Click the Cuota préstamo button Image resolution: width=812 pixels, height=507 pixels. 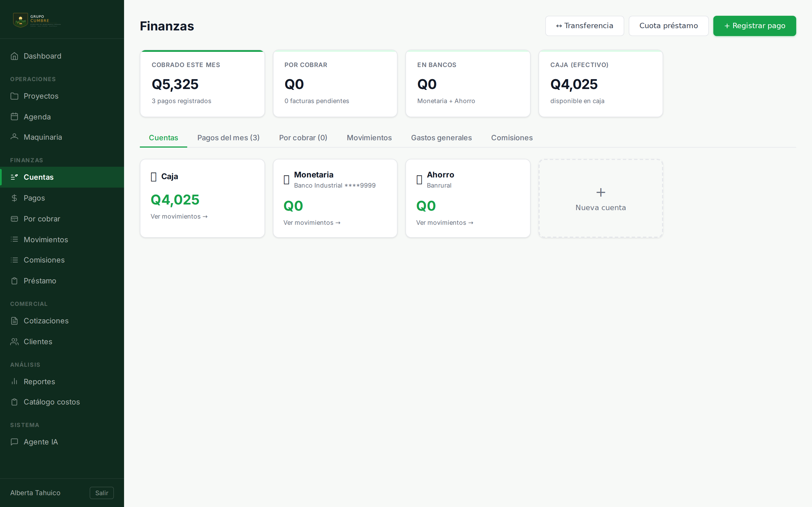click(668, 26)
